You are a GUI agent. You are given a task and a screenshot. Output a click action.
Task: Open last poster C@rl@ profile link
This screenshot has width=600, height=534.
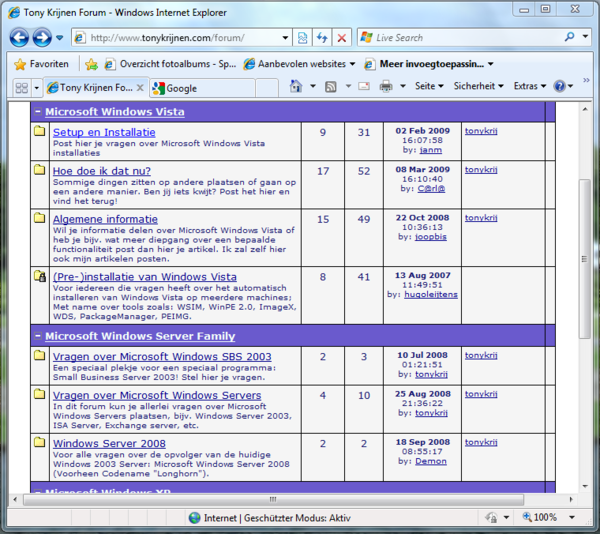[x=431, y=189]
